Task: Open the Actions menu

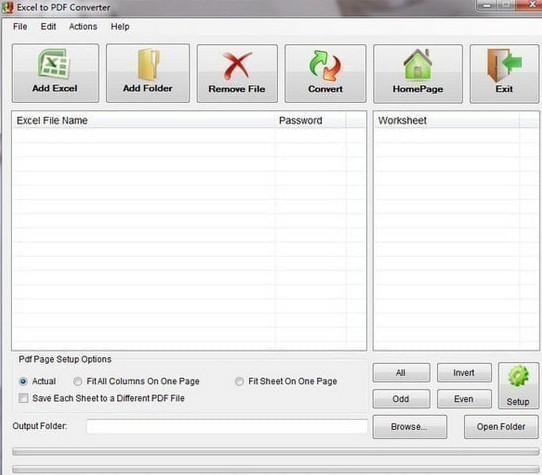Action: coord(83,27)
